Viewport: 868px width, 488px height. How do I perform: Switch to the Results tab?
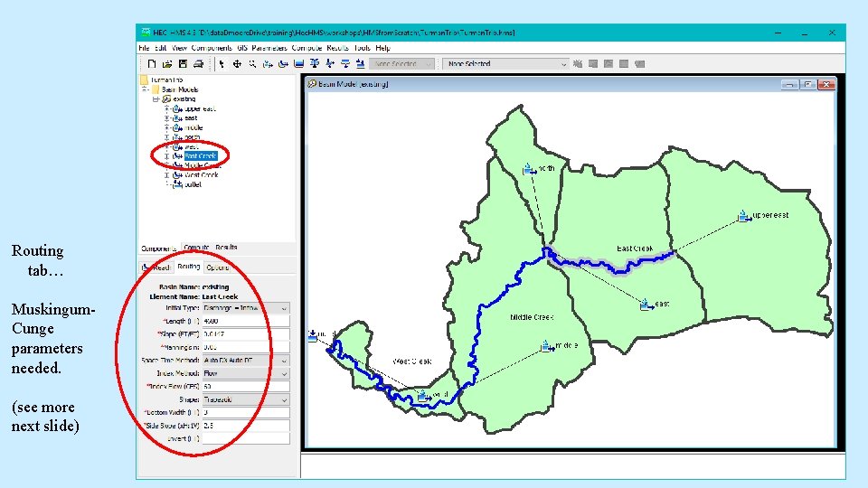(x=226, y=248)
